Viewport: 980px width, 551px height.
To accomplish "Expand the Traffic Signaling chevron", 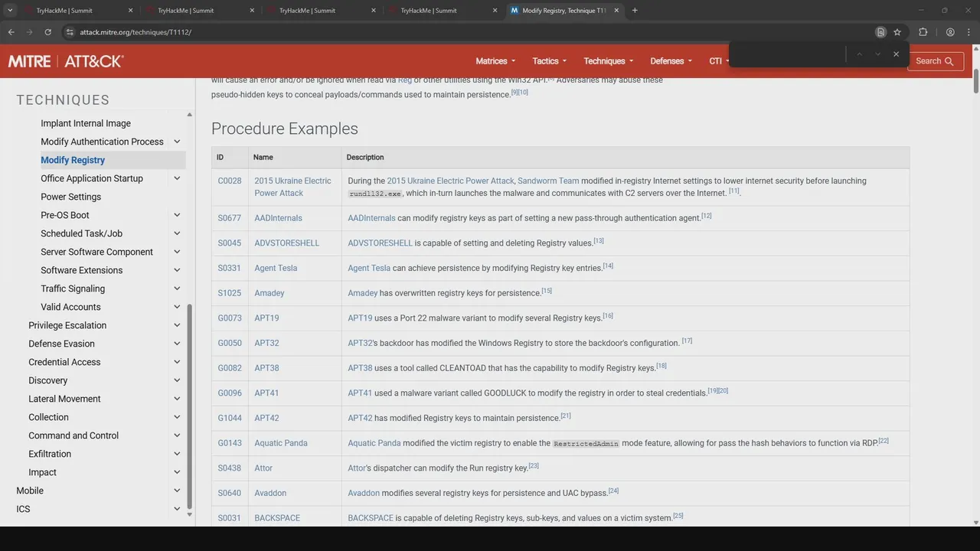I will click(x=177, y=289).
